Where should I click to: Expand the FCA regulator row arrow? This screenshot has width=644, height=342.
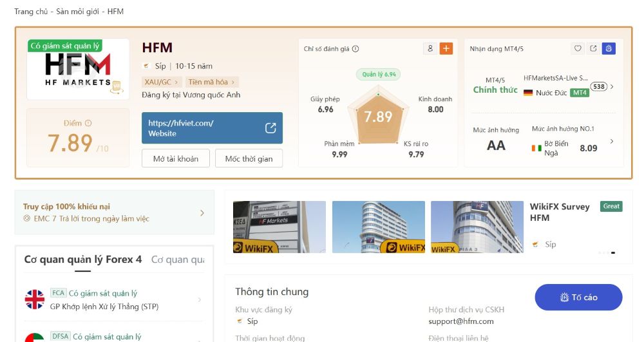click(200, 299)
